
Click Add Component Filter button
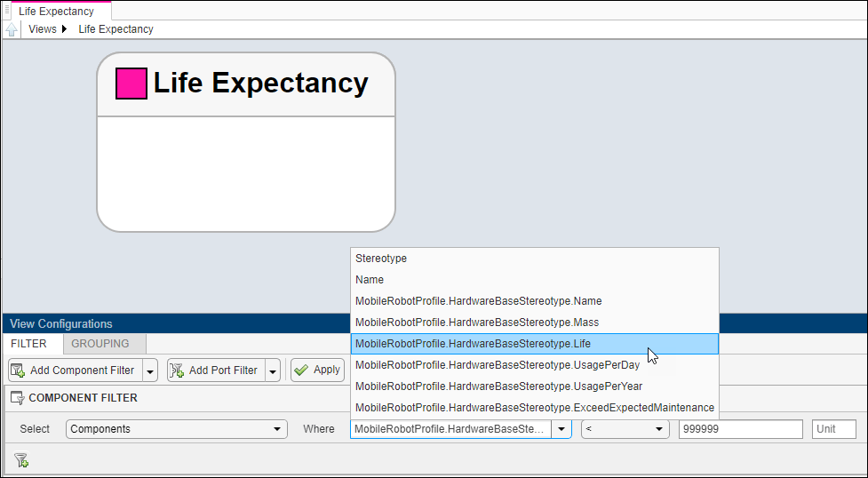click(76, 370)
